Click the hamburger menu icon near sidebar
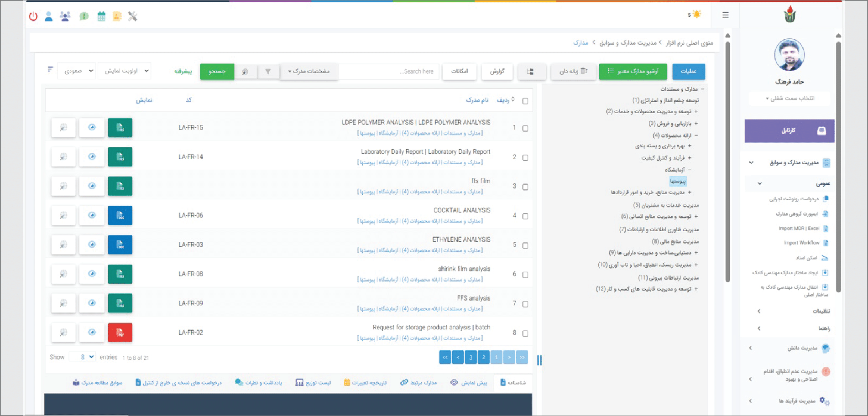 [725, 15]
